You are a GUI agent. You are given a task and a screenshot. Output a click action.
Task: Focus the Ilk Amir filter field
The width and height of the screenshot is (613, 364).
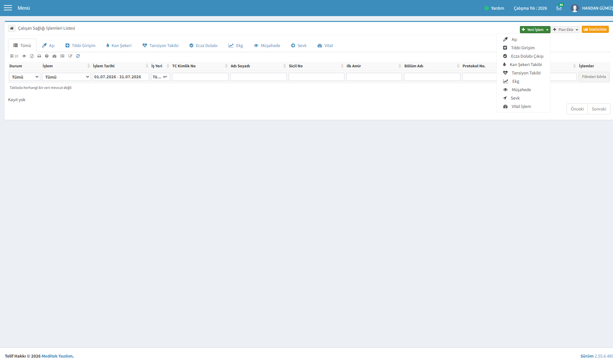pos(374,77)
